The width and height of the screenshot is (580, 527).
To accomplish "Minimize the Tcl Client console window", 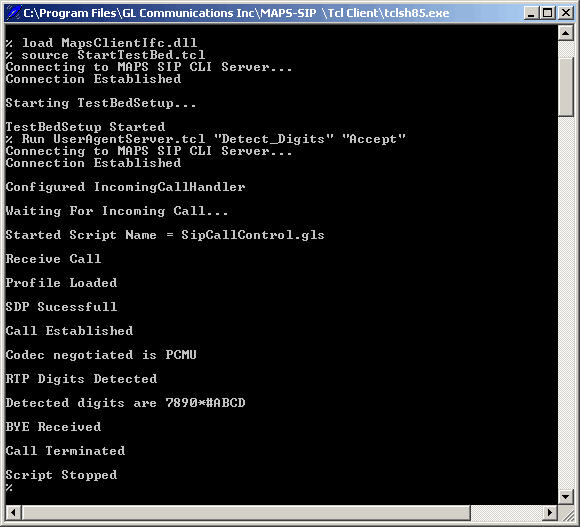I will 531,13.
